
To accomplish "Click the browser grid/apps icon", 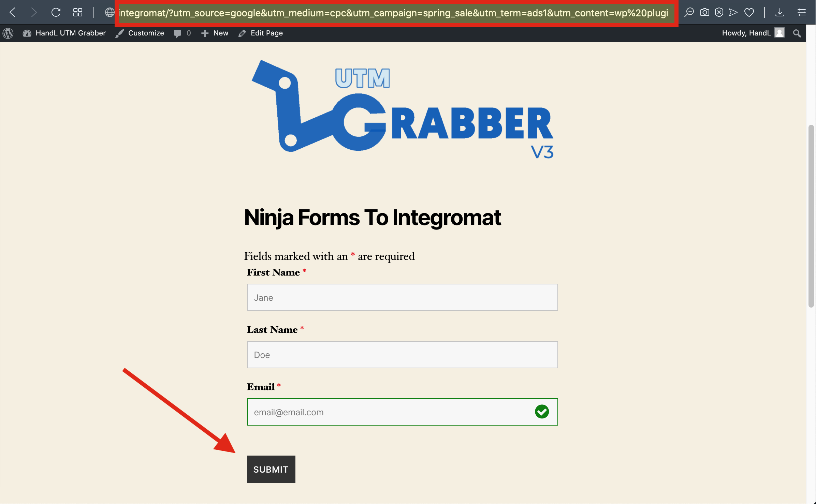I will point(78,12).
